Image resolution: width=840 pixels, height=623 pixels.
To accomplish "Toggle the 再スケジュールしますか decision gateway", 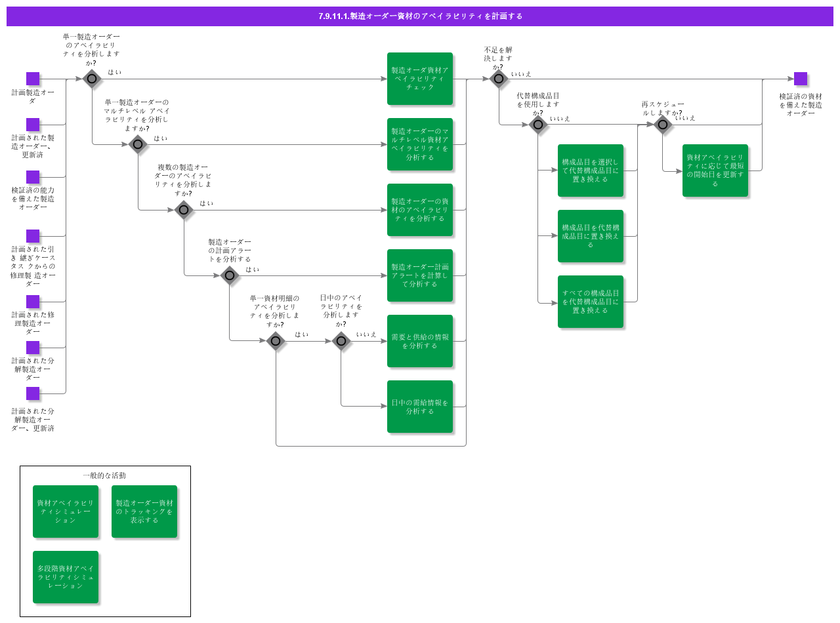I will [x=663, y=123].
